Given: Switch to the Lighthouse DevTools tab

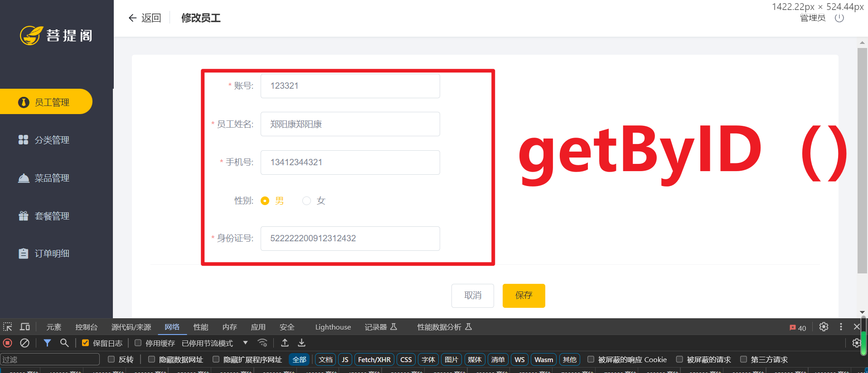Looking at the screenshot, I should pyautogui.click(x=333, y=327).
